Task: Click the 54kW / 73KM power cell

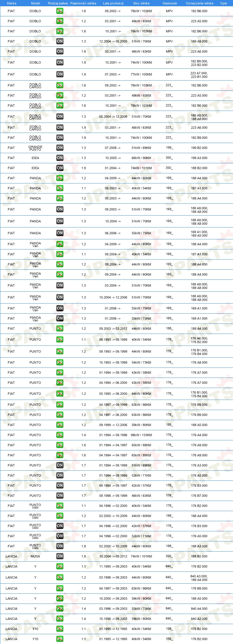Action: [x=142, y=362]
